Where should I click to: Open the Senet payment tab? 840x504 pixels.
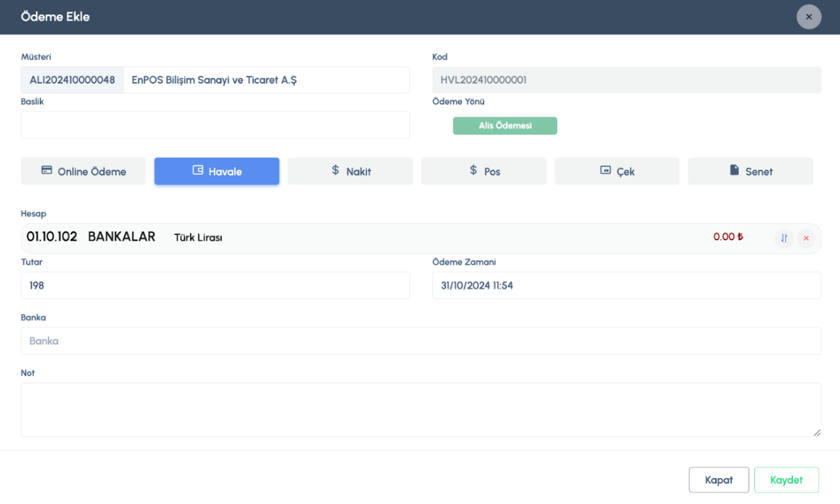[x=751, y=172]
